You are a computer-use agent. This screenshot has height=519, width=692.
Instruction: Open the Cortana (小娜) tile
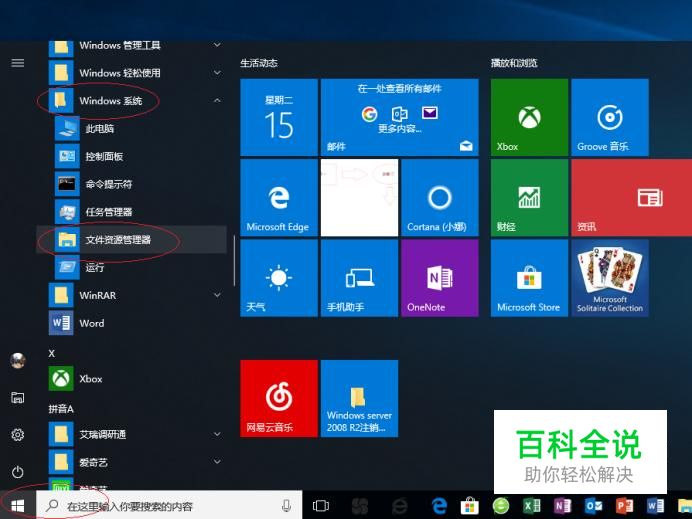(x=440, y=198)
